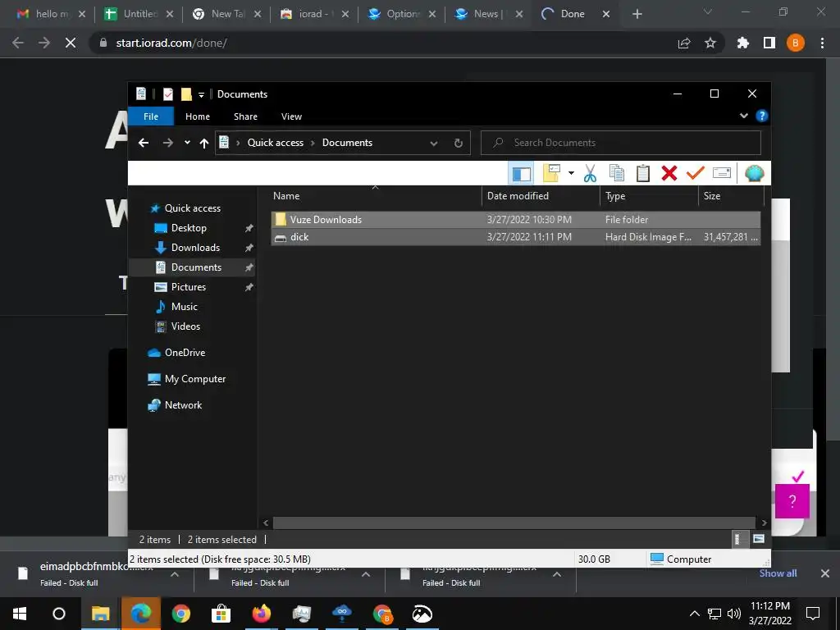Open Microsoft Store from the taskbar
This screenshot has height=630, width=840.
[x=221, y=614]
